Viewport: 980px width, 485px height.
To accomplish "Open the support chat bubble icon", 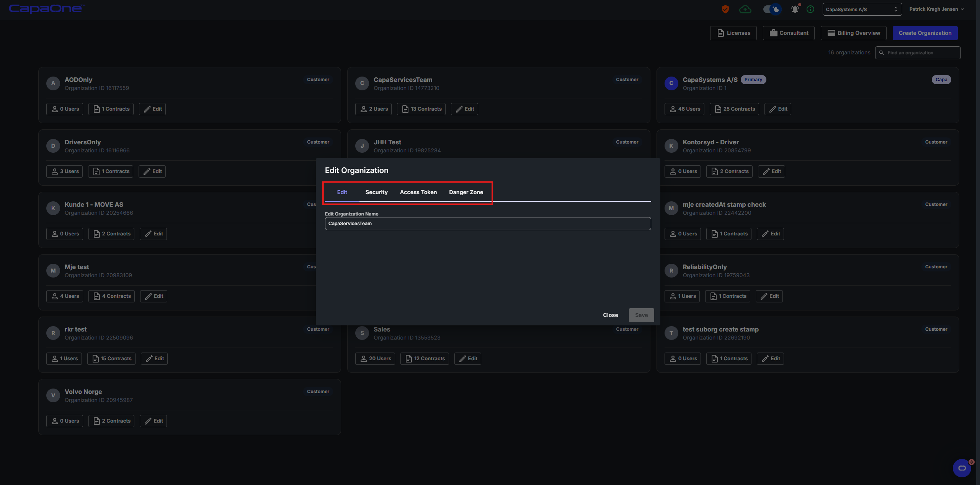I will pyautogui.click(x=962, y=468).
